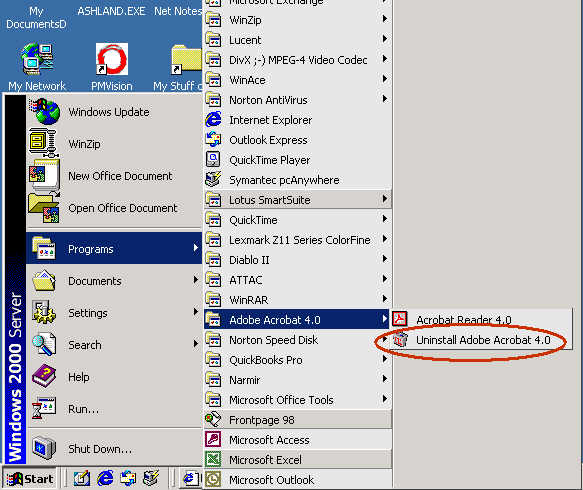583x490 pixels.
Task: Open the QuickTime program group
Action: click(297, 220)
